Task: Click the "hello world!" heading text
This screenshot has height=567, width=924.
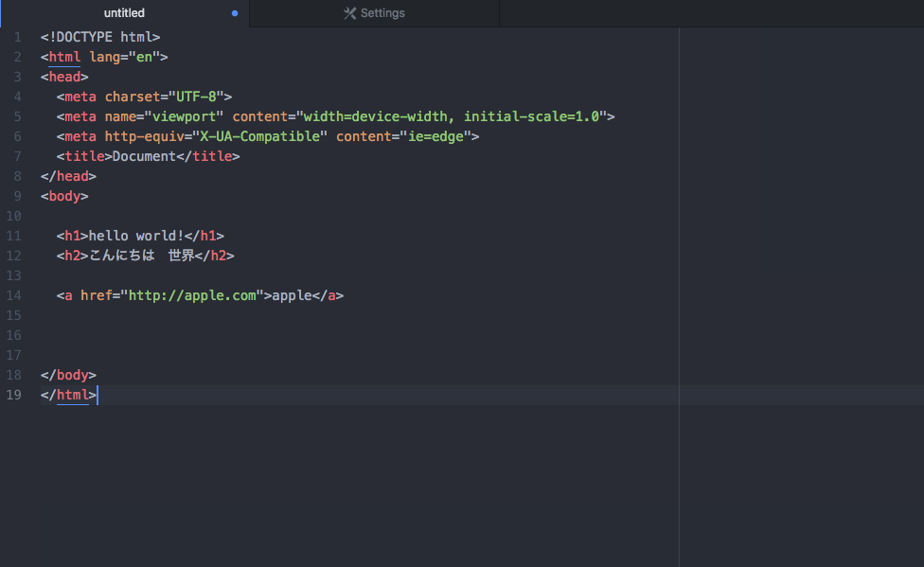Action: [136, 237]
